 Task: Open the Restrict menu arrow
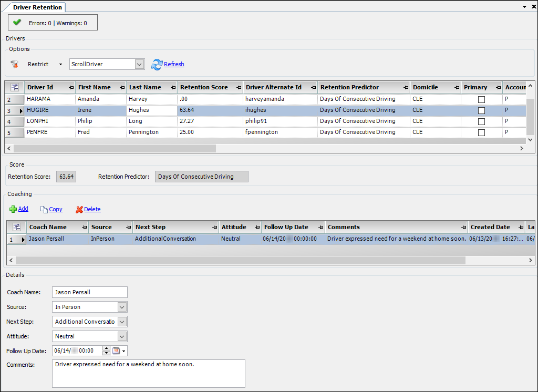tap(60, 64)
